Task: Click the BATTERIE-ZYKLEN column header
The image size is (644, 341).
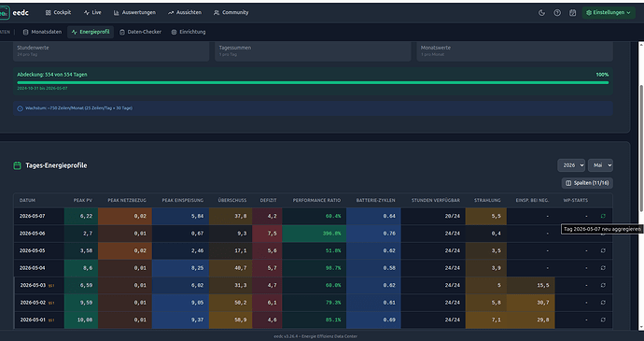Action: click(376, 200)
